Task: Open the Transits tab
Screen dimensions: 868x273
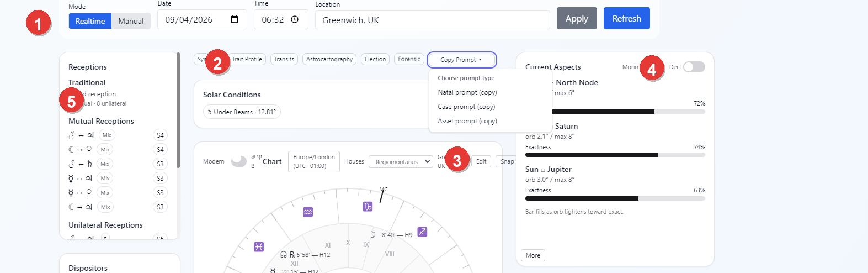Action: click(x=284, y=59)
